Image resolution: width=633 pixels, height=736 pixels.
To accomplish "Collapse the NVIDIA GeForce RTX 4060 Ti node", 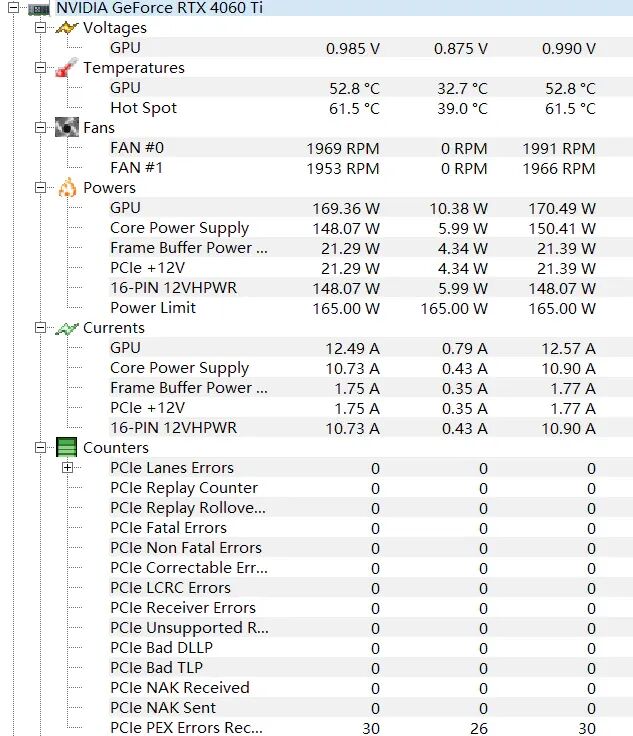I will [14, 8].
